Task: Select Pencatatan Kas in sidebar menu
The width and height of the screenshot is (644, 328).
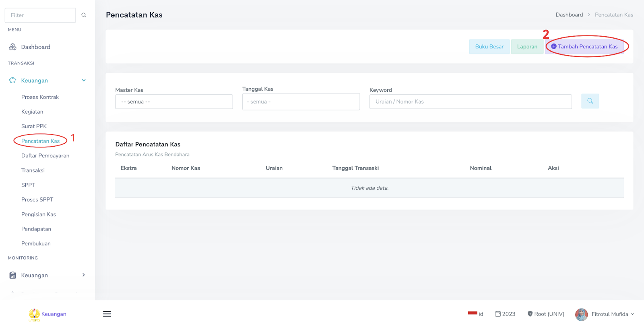Action: coord(40,141)
